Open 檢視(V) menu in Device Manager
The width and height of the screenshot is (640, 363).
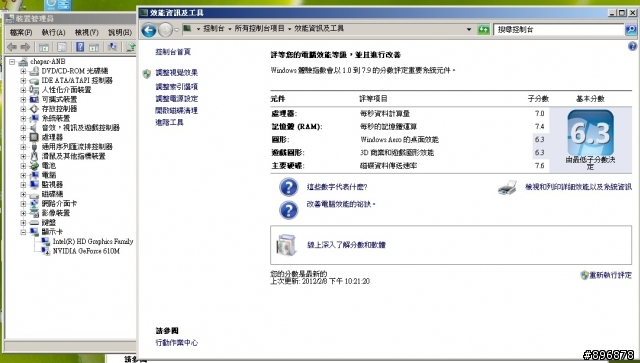point(87,32)
